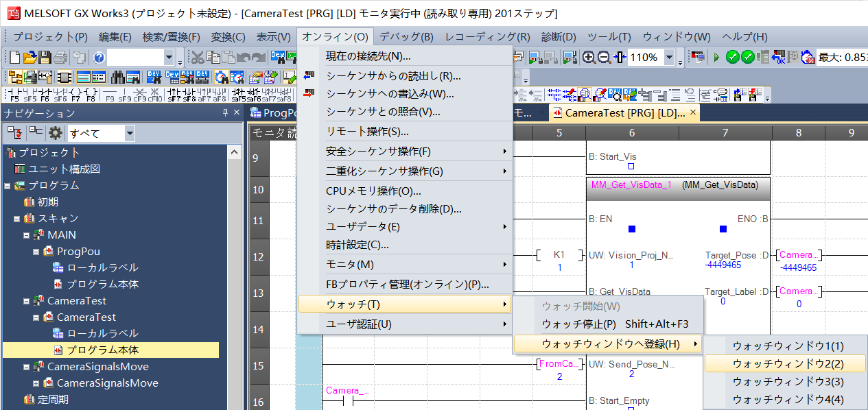868x410 pixels.
Task: Choose シーケンサへの書込み(W) menu item
Action: pos(390,94)
